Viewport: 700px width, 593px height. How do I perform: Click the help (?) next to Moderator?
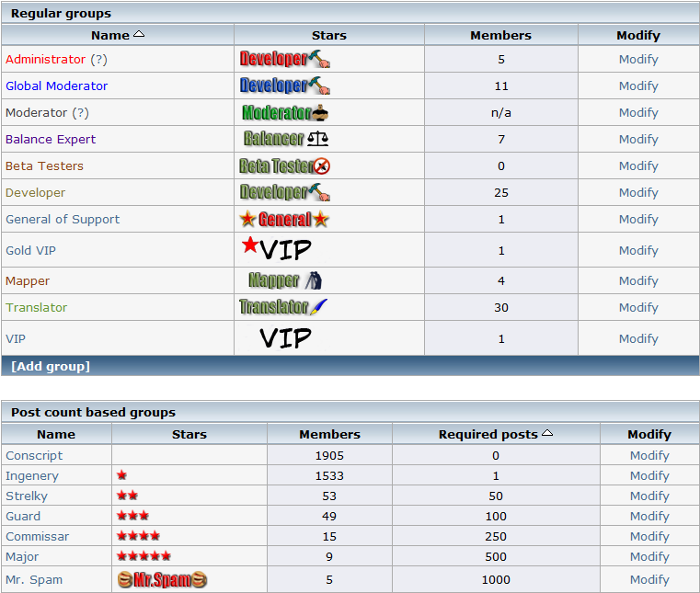point(80,113)
